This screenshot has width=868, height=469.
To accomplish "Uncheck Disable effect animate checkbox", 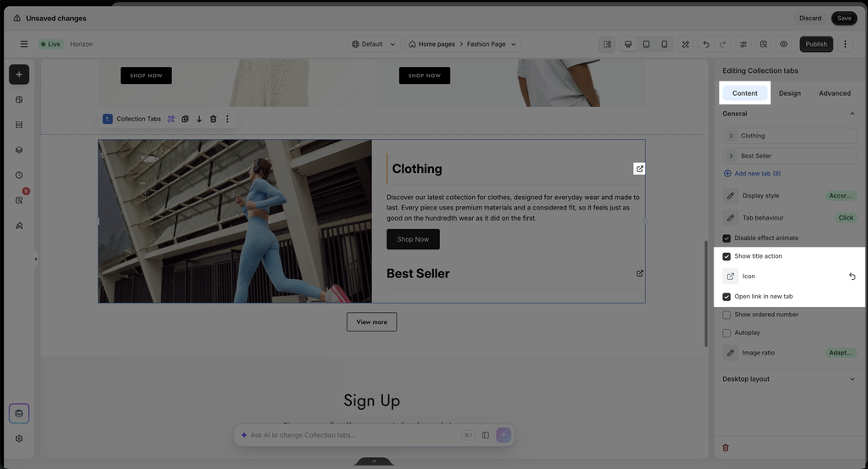I will (x=726, y=238).
